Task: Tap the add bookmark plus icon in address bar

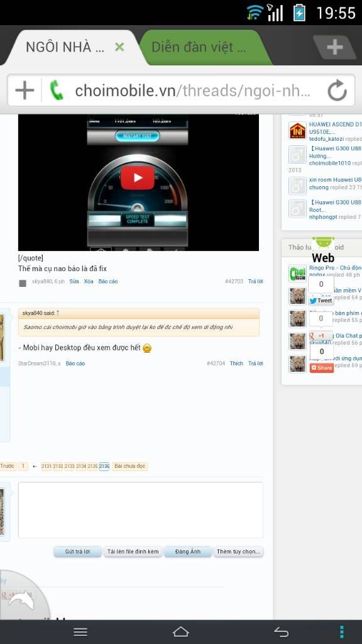Action: pyautogui.click(x=25, y=90)
